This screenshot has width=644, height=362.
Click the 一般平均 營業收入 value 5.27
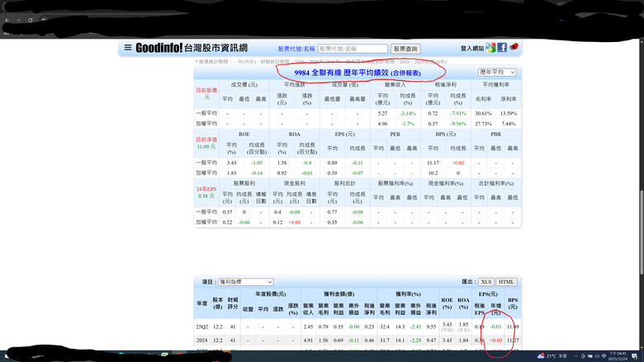click(382, 114)
